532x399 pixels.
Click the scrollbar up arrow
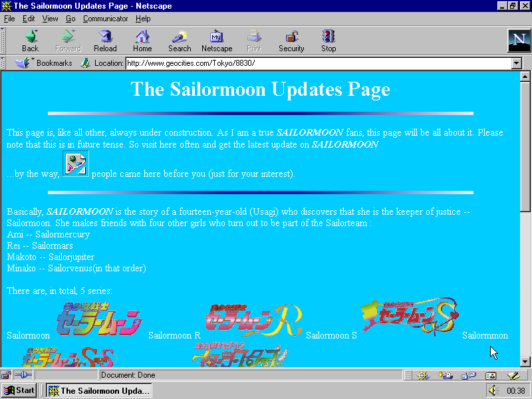coord(525,76)
